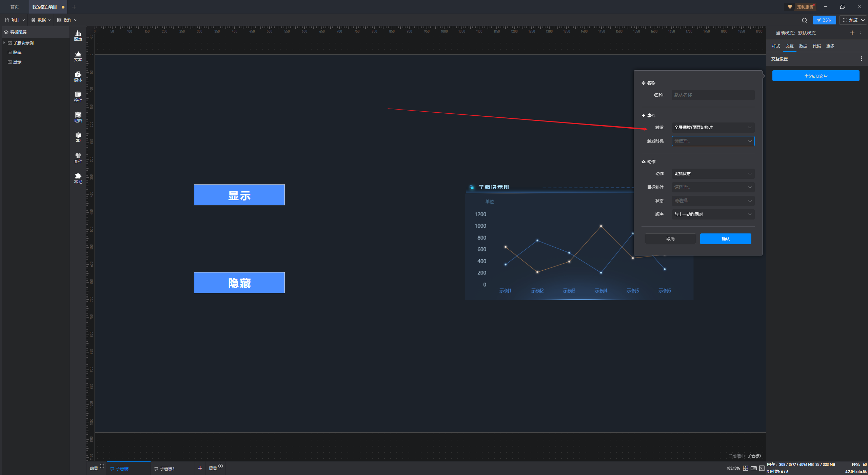868x475 pixels.
Task: Open the 媒体 media components icon
Action: (78, 76)
